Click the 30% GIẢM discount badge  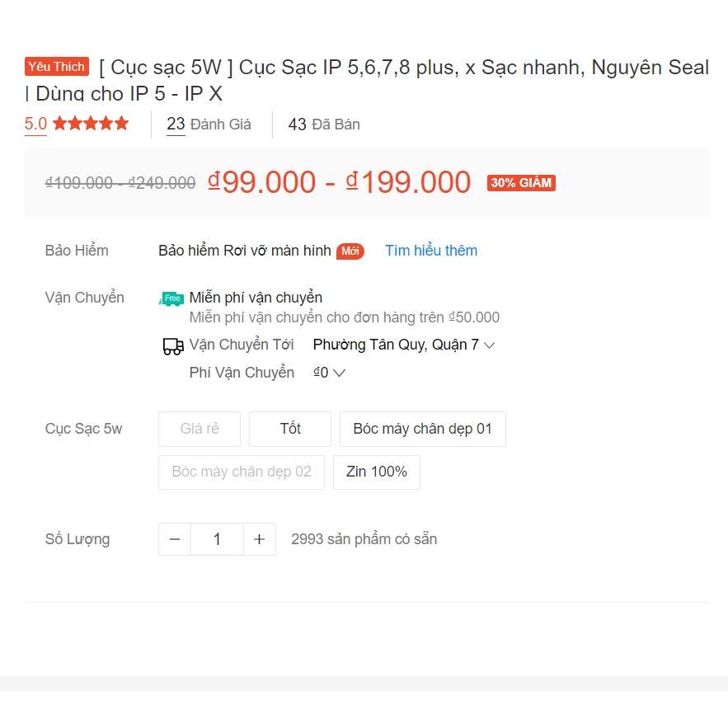click(x=521, y=183)
